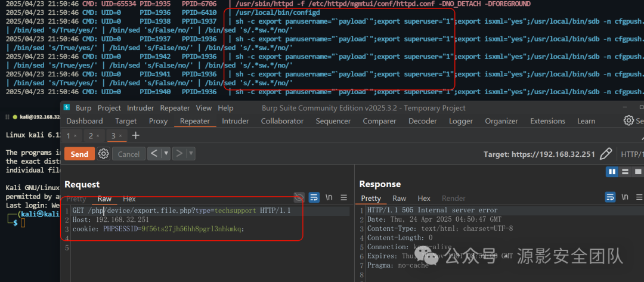Select Repeater sub-tab 1
This screenshot has width=644, height=282.
[72, 136]
